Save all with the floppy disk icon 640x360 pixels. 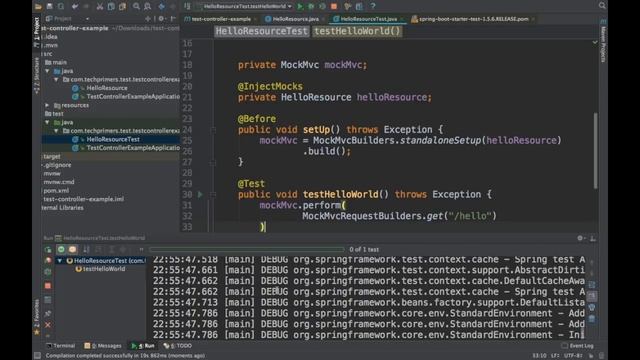(x=49, y=6)
